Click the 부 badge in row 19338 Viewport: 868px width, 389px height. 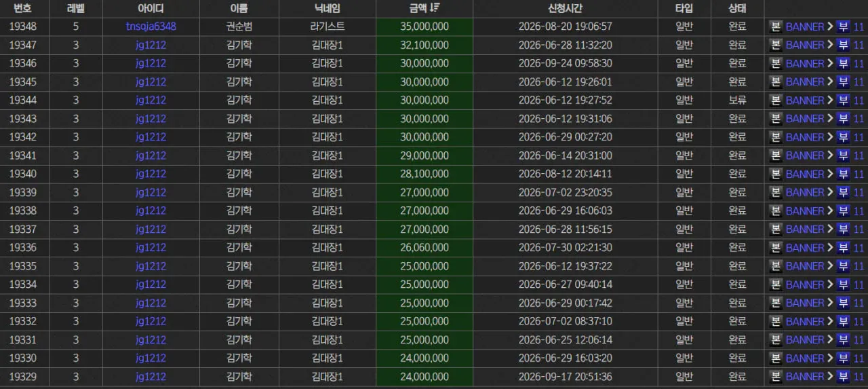(x=843, y=210)
